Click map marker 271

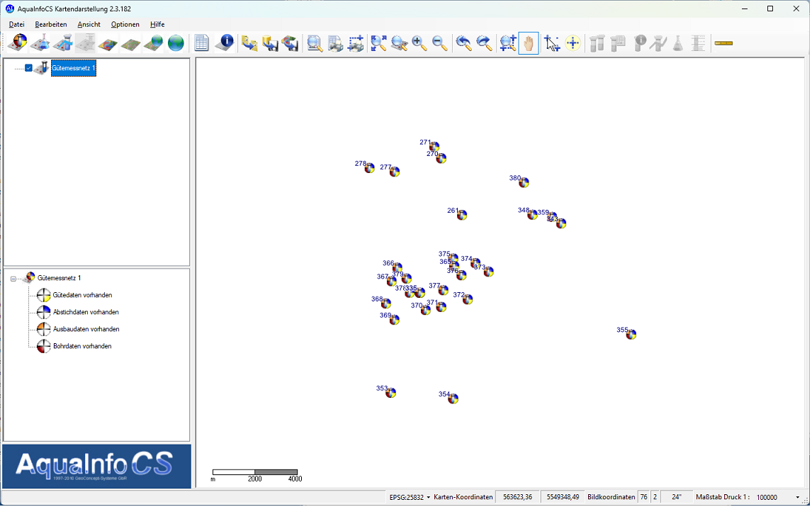click(434, 147)
